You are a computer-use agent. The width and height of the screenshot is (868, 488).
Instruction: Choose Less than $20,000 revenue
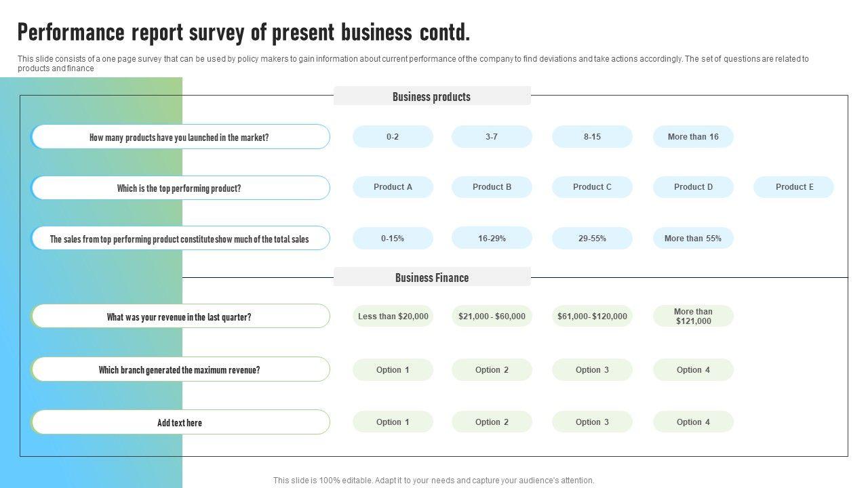tap(393, 317)
